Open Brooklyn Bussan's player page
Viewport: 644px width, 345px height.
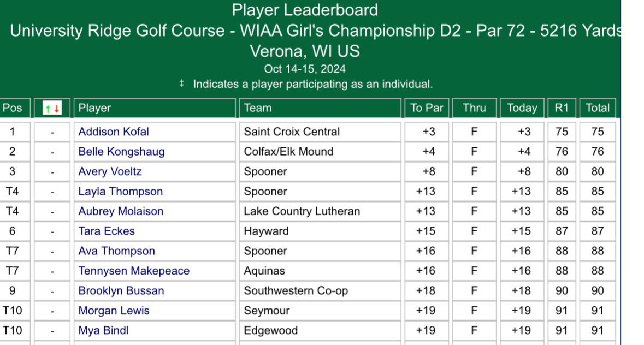click(x=121, y=291)
